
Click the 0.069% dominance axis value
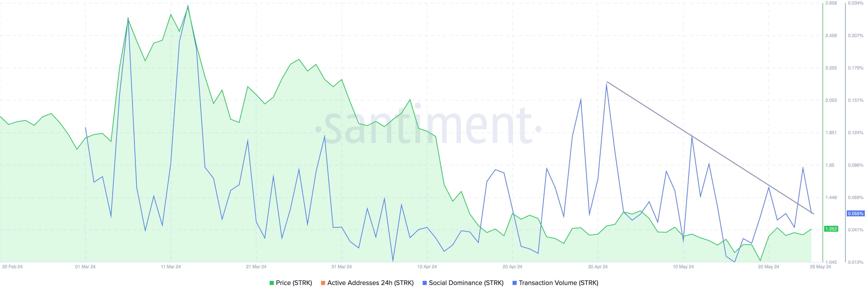point(856,198)
